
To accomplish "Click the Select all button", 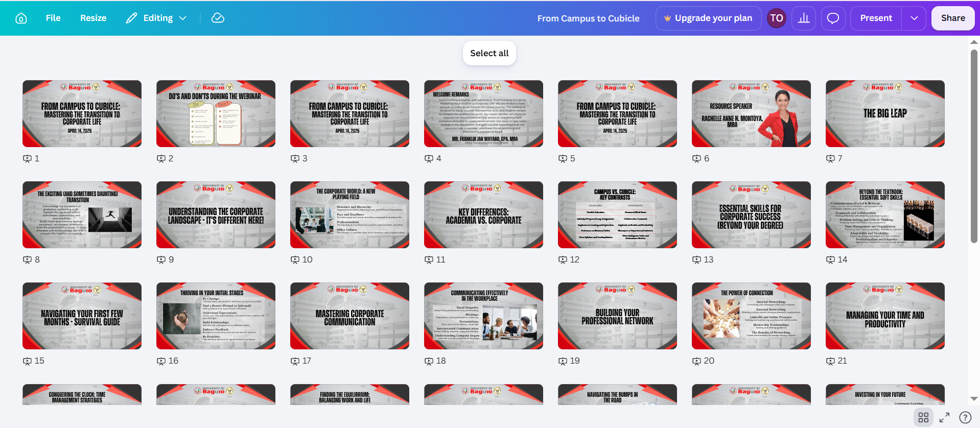I will pyautogui.click(x=489, y=53).
